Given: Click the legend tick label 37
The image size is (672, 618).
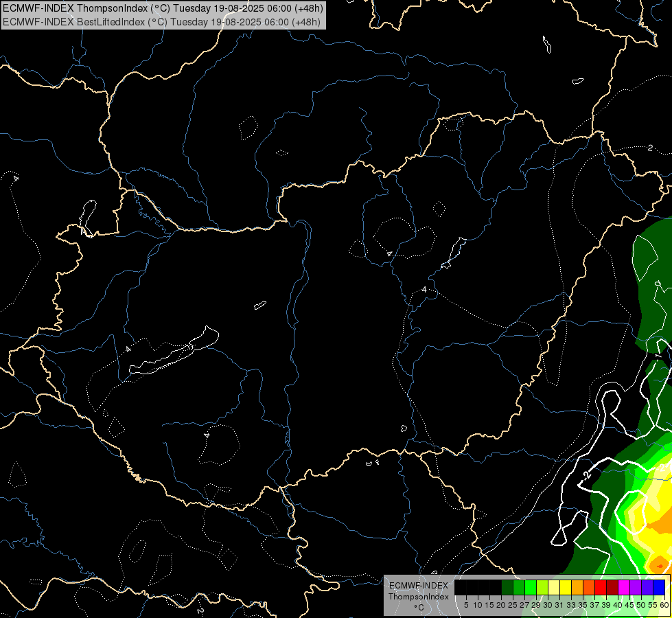Looking at the screenshot, I should pyautogui.click(x=595, y=605).
